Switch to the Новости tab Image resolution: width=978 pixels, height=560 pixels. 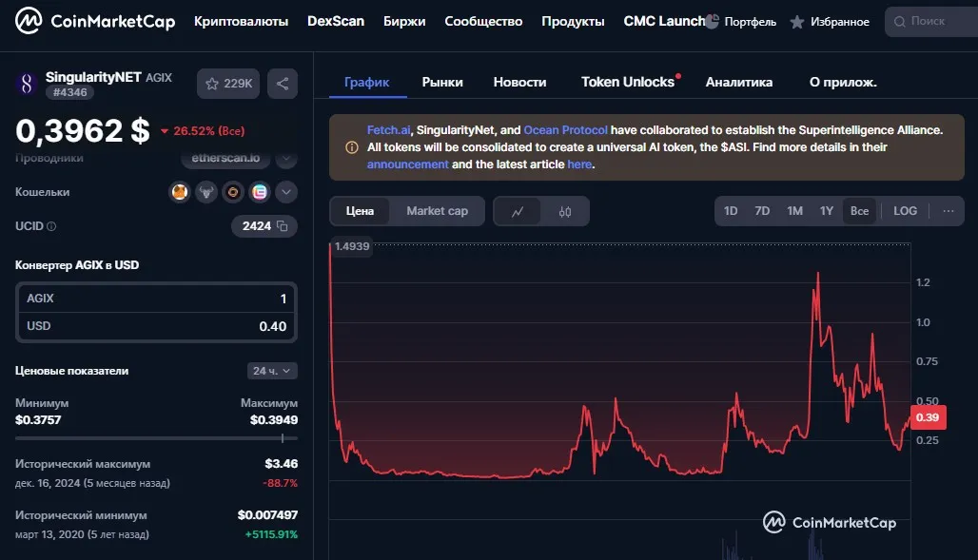click(519, 83)
